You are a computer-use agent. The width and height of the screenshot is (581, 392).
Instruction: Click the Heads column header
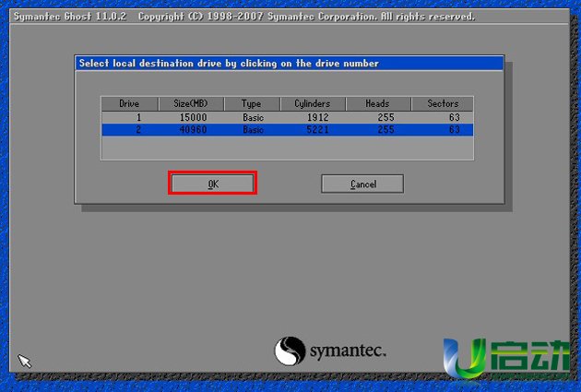pos(377,103)
